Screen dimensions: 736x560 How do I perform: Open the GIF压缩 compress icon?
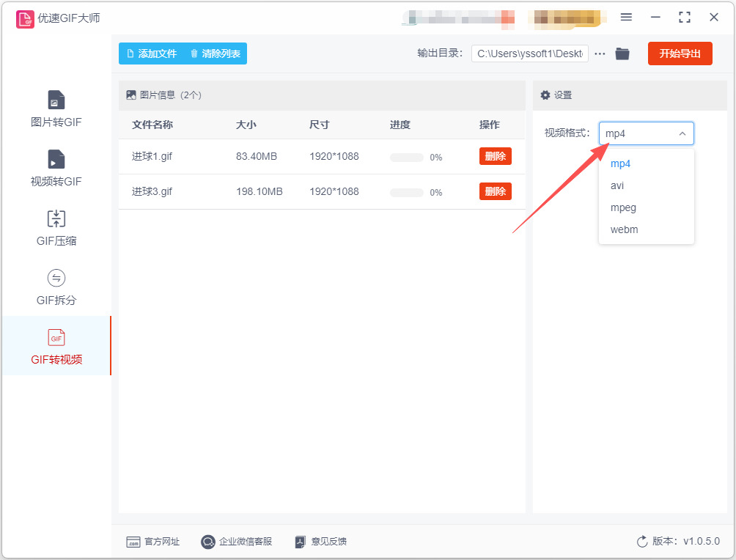coord(56,218)
